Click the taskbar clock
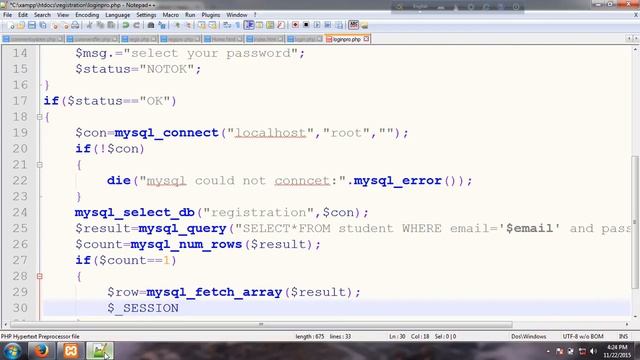This screenshot has width=640, height=360. 617,351
